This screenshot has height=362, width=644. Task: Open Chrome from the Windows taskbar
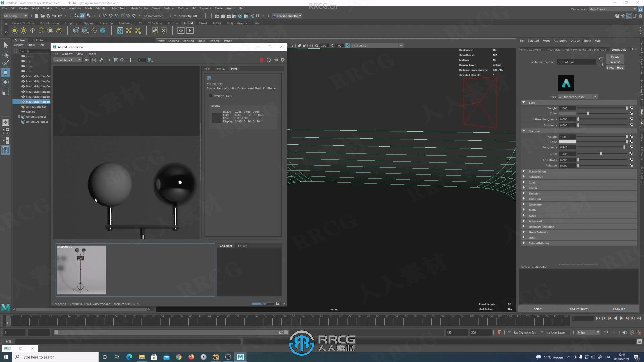(x=179, y=357)
